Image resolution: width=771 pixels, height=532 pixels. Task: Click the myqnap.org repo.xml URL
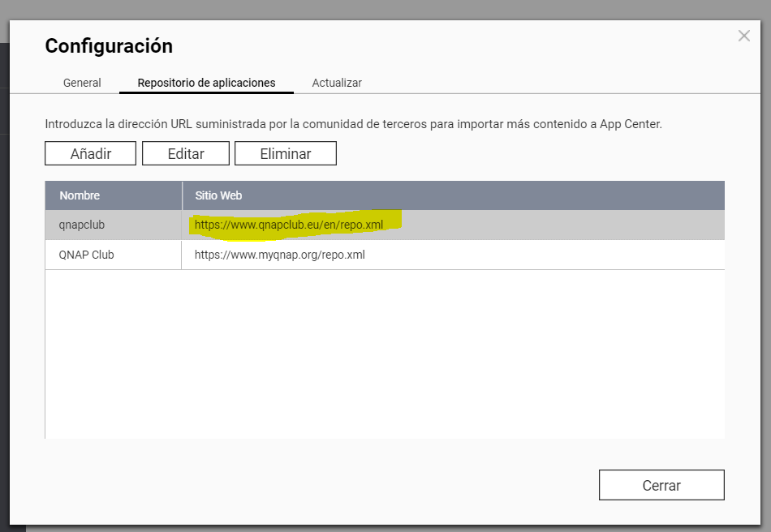point(279,255)
